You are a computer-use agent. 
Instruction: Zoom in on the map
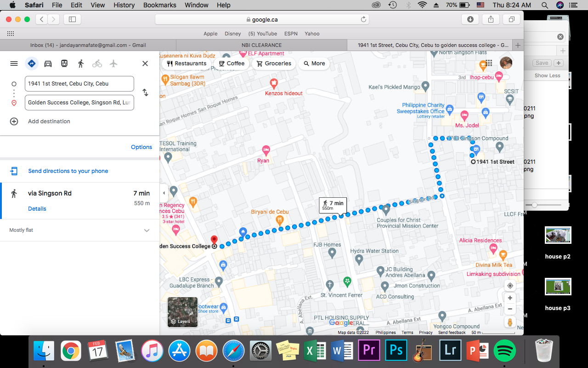tap(510, 298)
